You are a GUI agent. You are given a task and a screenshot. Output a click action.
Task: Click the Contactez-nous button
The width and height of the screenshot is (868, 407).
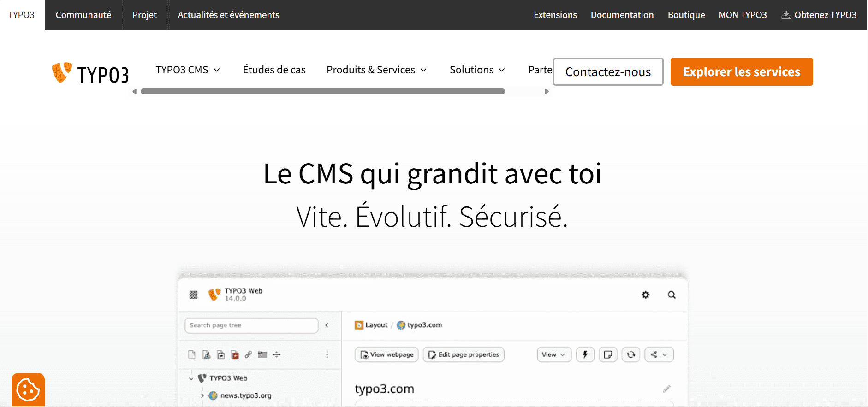click(x=608, y=71)
